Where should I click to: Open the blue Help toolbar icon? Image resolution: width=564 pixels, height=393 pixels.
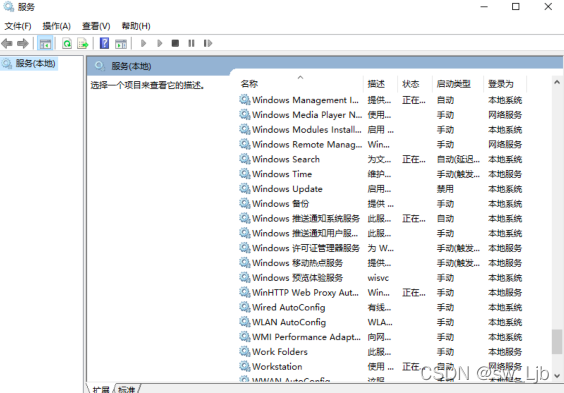pyautogui.click(x=104, y=43)
